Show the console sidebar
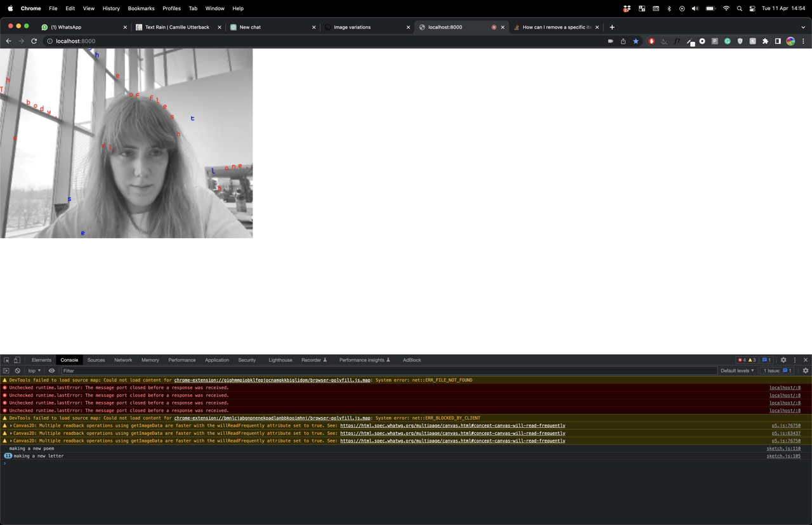 6,371
